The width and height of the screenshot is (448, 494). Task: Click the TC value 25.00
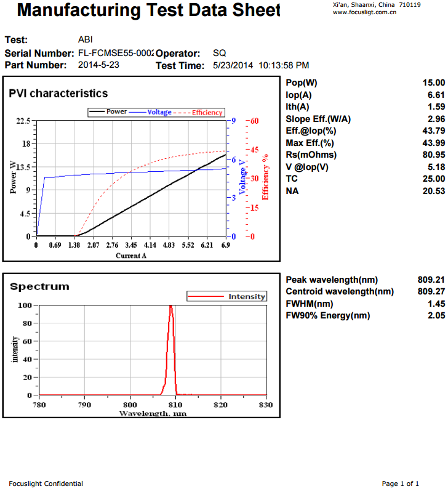pyautogui.click(x=434, y=179)
